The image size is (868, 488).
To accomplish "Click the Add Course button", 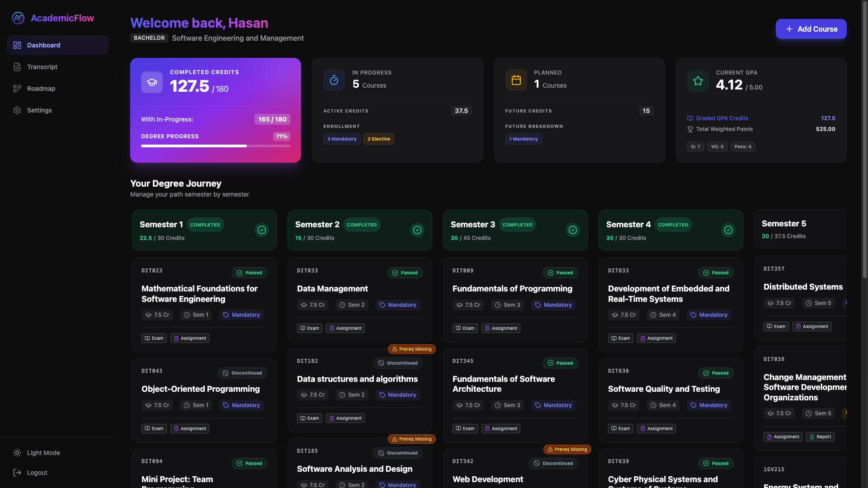I will point(811,29).
